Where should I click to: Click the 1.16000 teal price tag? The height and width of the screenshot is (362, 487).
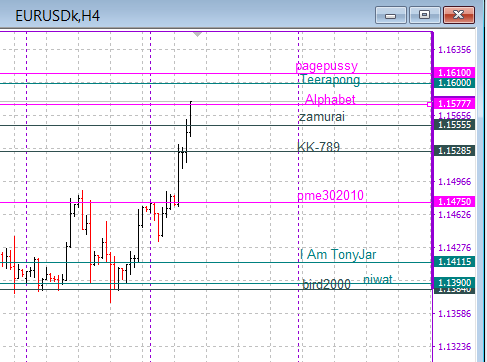pyautogui.click(x=454, y=83)
